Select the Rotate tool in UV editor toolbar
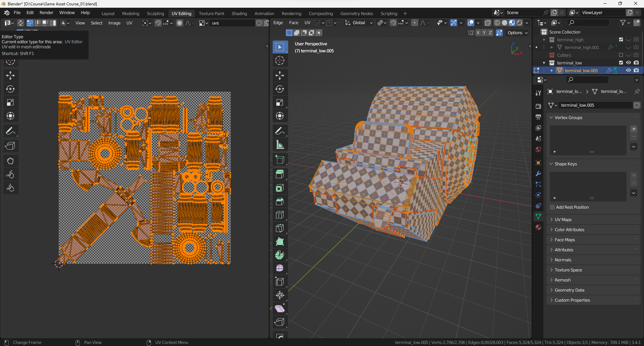This screenshot has width=644, height=346. [10, 89]
